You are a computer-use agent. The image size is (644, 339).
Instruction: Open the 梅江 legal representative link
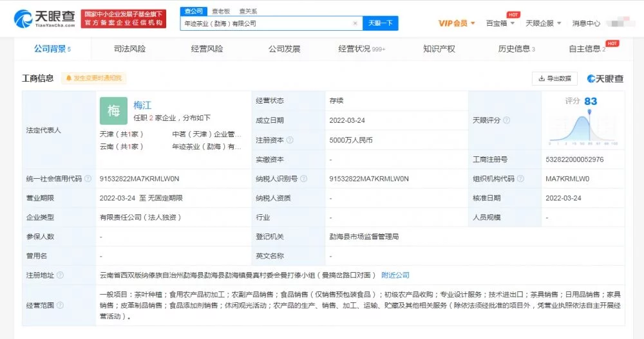[142, 105]
